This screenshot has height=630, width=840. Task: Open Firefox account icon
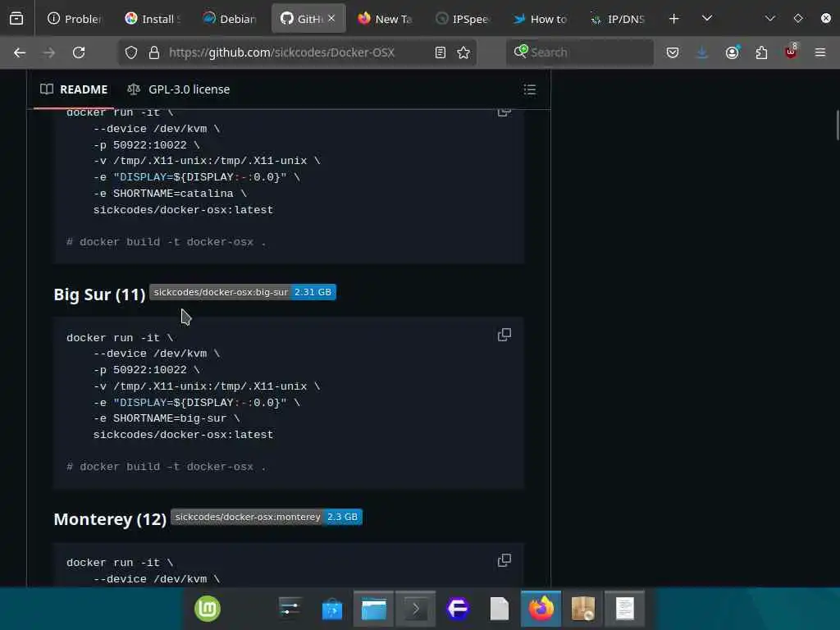[x=733, y=52]
